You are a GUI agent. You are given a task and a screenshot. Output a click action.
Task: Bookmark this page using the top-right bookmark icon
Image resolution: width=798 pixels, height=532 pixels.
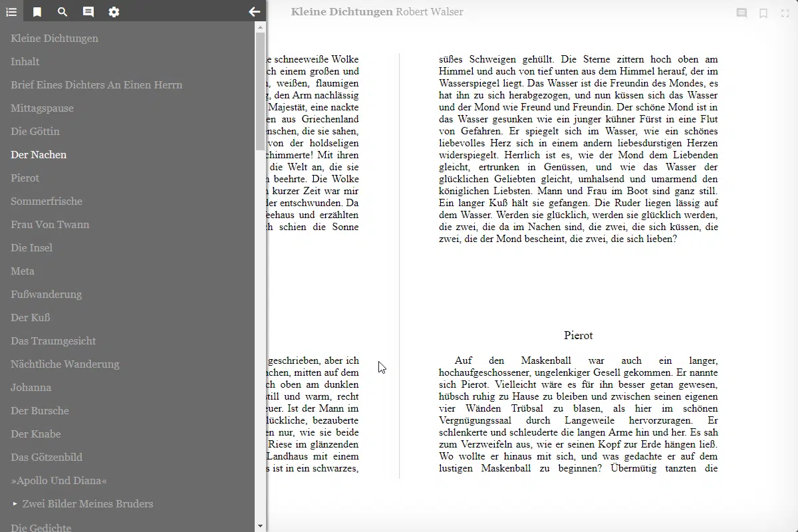(763, 13)
